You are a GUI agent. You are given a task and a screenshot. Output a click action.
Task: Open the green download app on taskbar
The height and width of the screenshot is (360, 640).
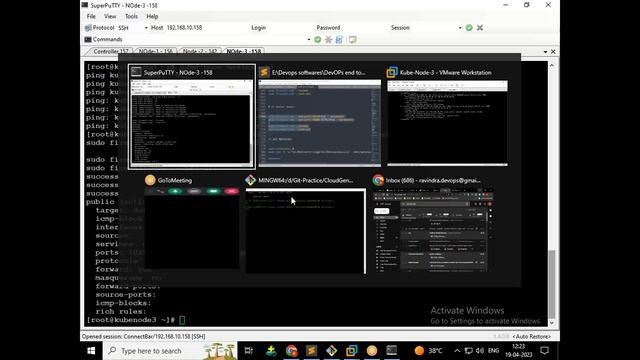[271, 351]
